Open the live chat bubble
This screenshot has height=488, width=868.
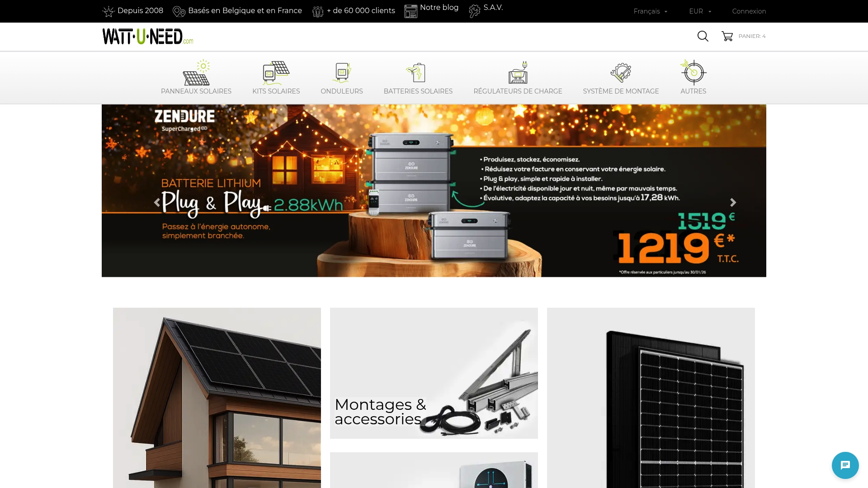coord(844,465)
